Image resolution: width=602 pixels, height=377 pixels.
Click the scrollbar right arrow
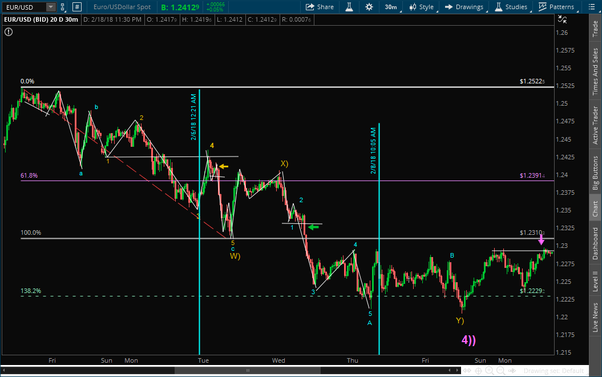[x=457, y=370]
